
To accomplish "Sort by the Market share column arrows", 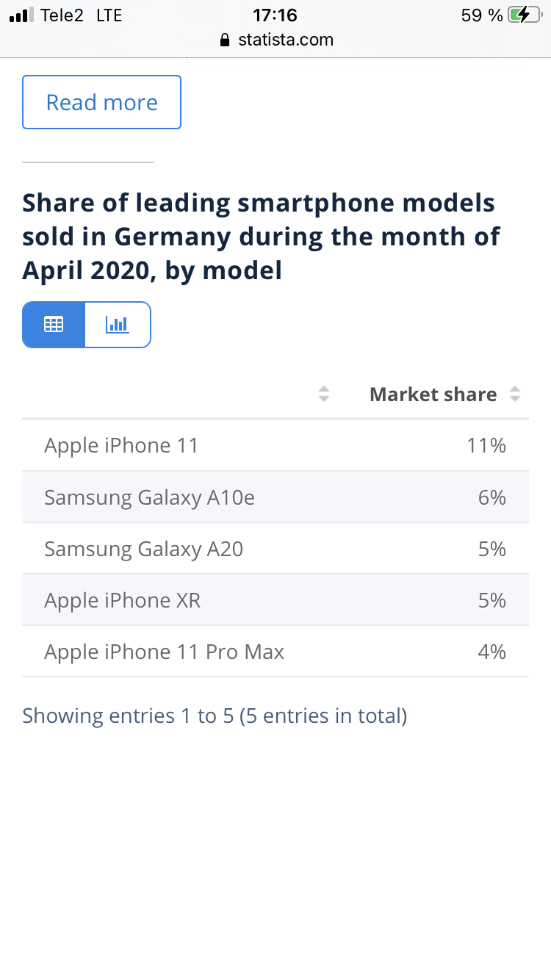I will click(515, 394).
